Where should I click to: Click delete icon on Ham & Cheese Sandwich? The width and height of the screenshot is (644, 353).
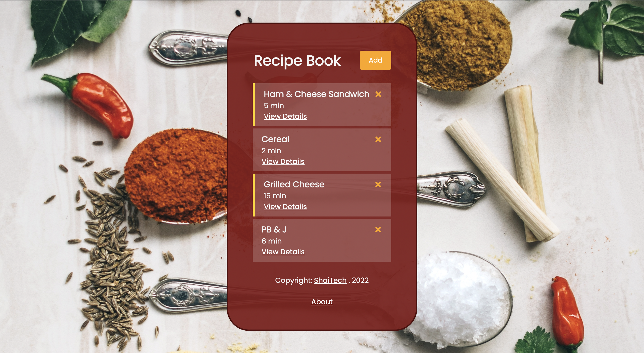pyautogui.click(x=378, y=94)
